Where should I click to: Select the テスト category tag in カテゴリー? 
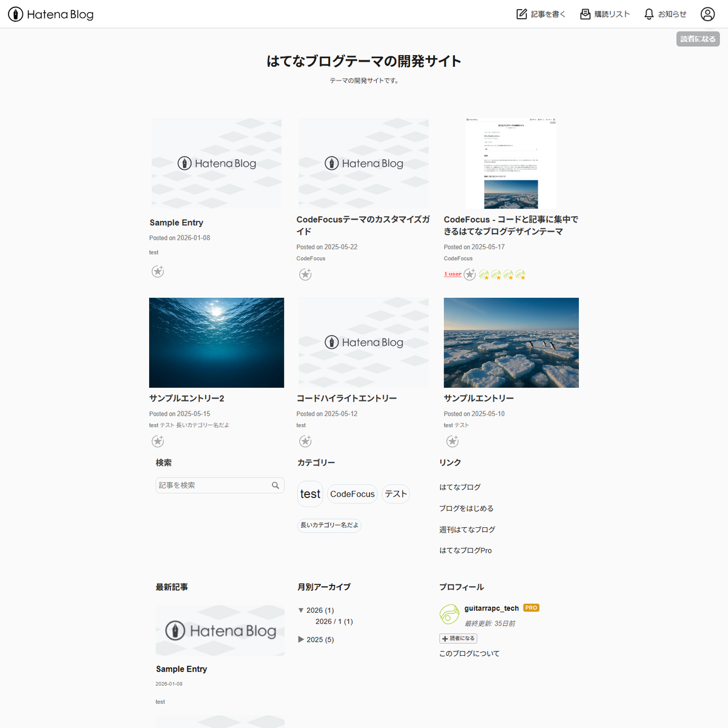[x=396, y=494]
